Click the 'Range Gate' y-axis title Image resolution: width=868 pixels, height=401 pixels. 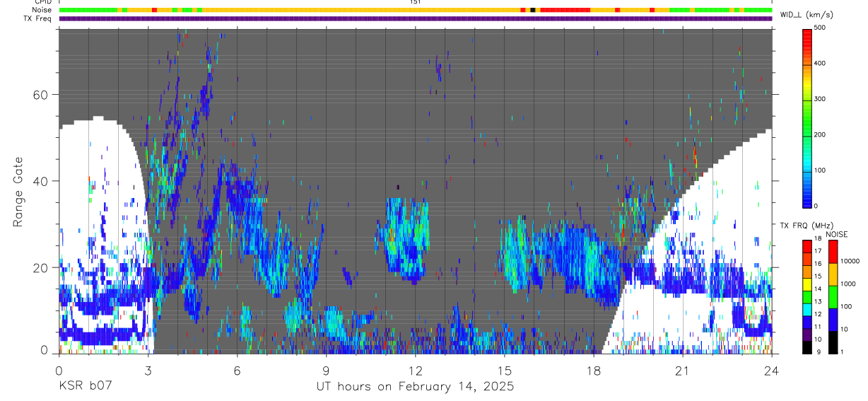coord(18,190)
